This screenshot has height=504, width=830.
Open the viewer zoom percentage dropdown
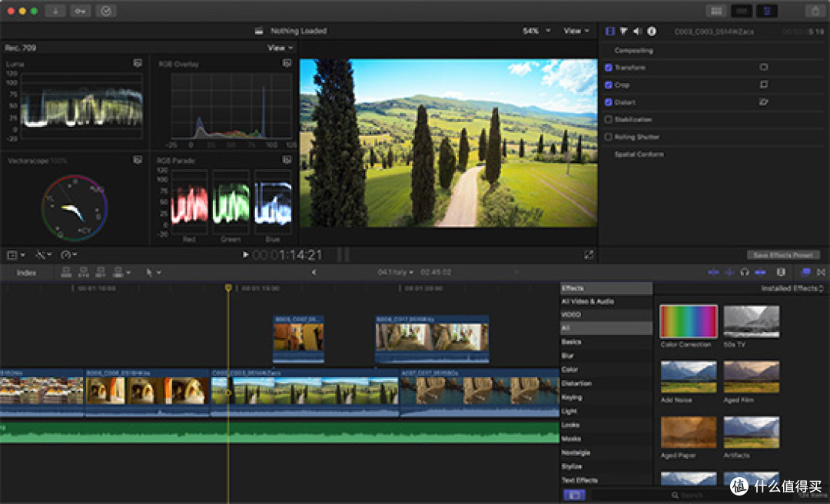536,31
